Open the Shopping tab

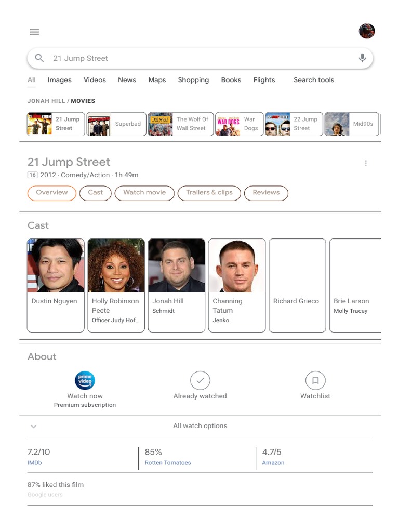click(x=193, y=80)
